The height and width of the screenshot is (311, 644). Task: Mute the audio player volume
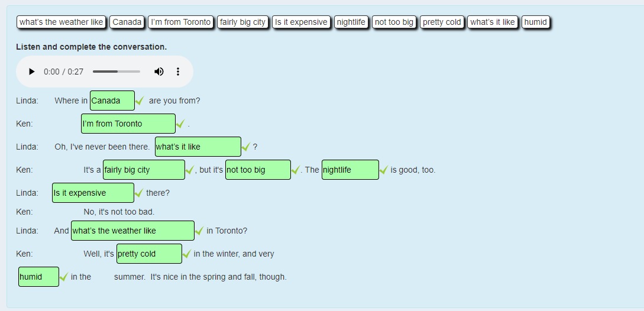coord(158,72)
